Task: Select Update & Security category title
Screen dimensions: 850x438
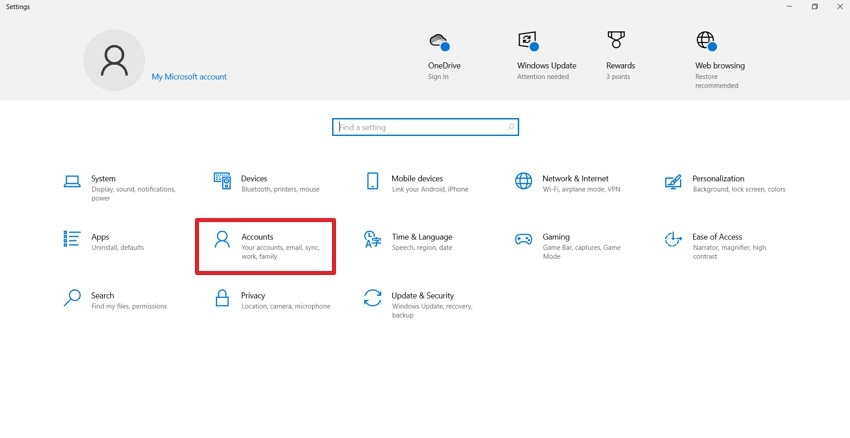Action: coord(423,295)
